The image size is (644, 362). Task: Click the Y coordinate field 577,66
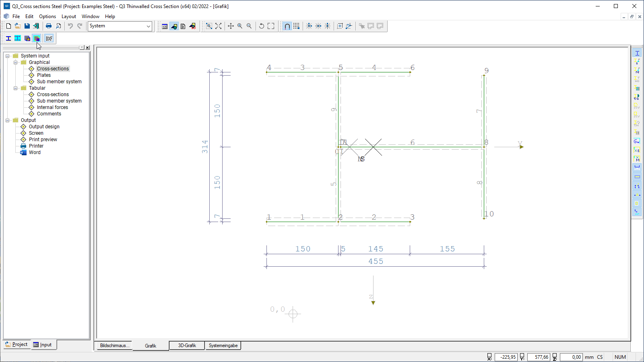pos(538,357)
